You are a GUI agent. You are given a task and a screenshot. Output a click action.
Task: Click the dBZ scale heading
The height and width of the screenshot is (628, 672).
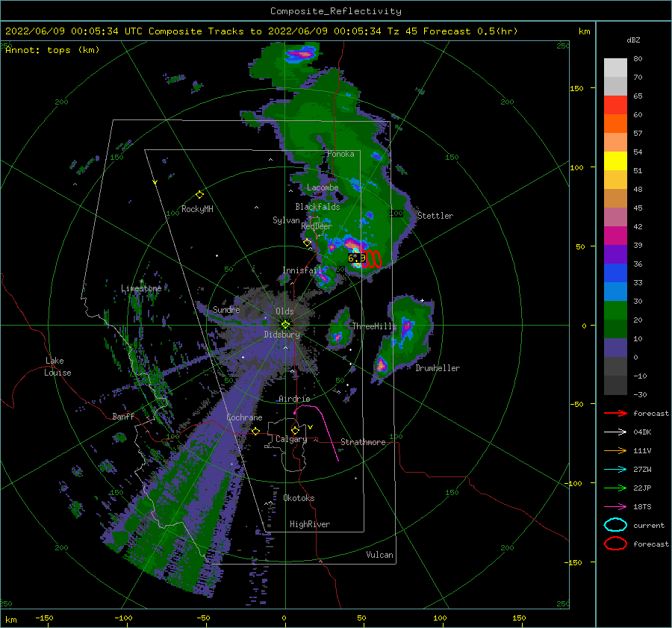633,40
